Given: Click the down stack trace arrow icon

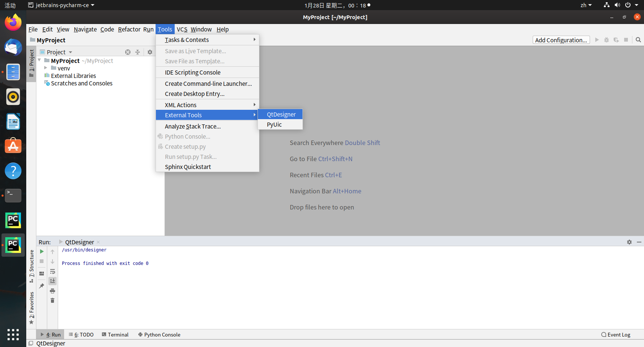Looking at the screenshot, I should point(52,262).
